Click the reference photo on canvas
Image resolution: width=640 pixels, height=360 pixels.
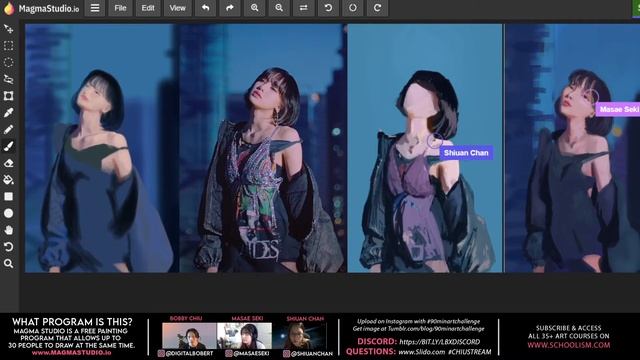pyautogui.click(x=263, y=148)
